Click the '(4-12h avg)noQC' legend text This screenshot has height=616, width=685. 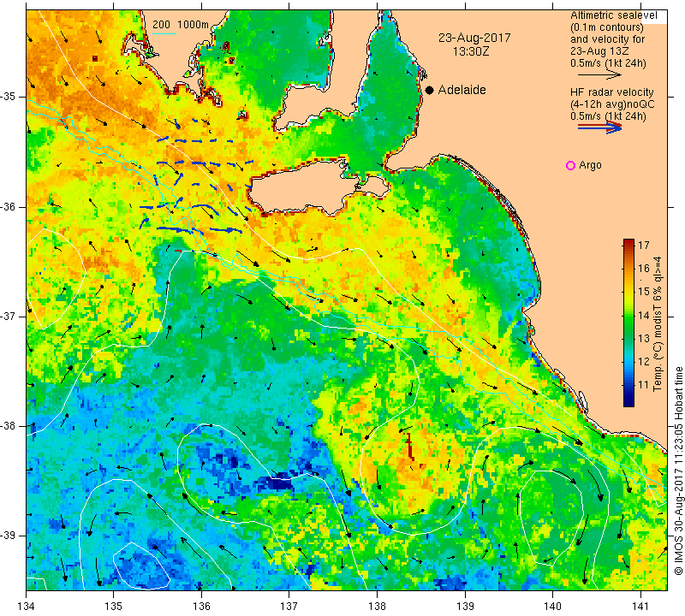[x=612, y=104]
